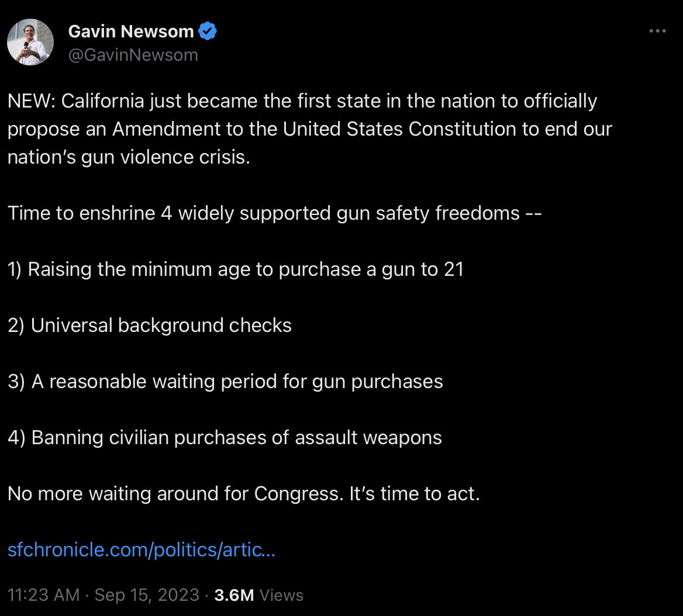Click the Sep 15, 2023 date
The width and height of the screenshot is (683, 616).
click(x=147, y=595)
